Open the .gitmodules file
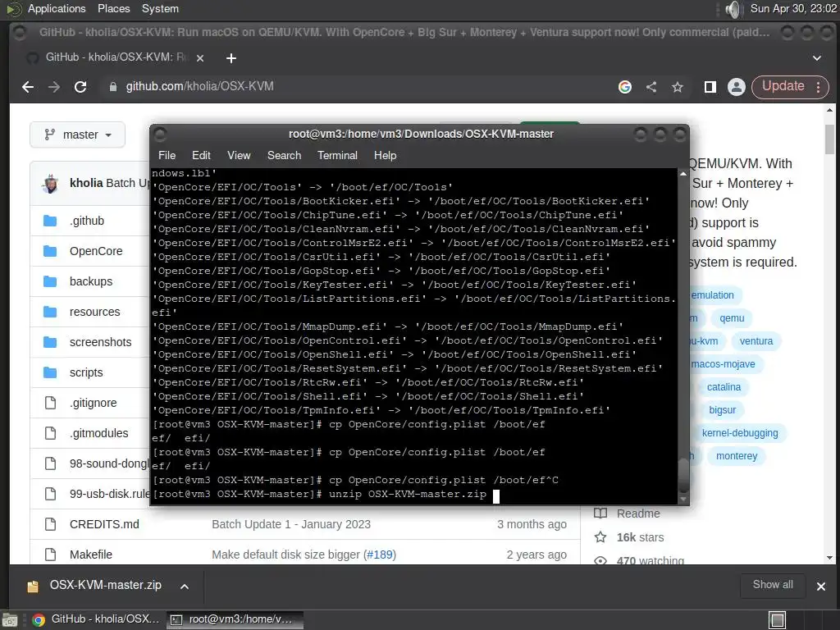 point(99,433)
